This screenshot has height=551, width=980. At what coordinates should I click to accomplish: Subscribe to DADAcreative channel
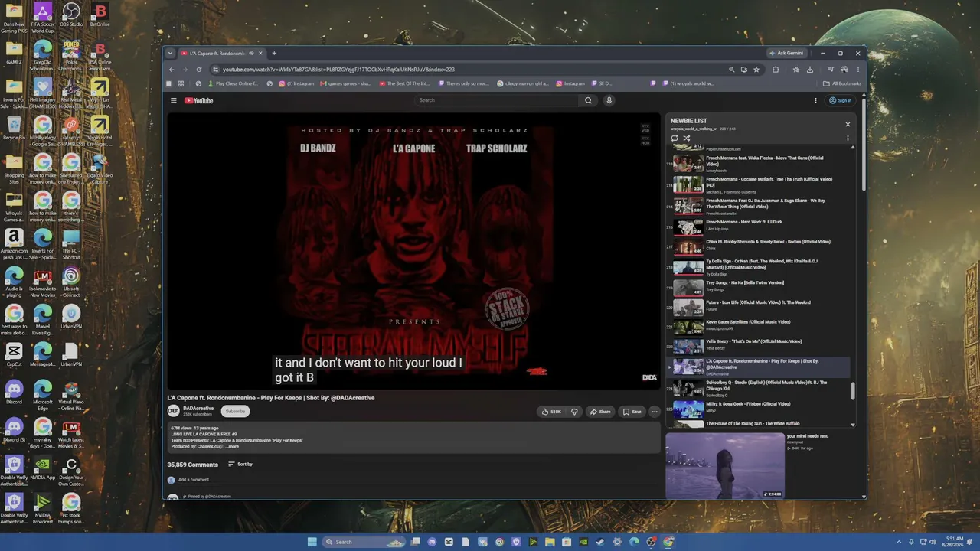235,412
